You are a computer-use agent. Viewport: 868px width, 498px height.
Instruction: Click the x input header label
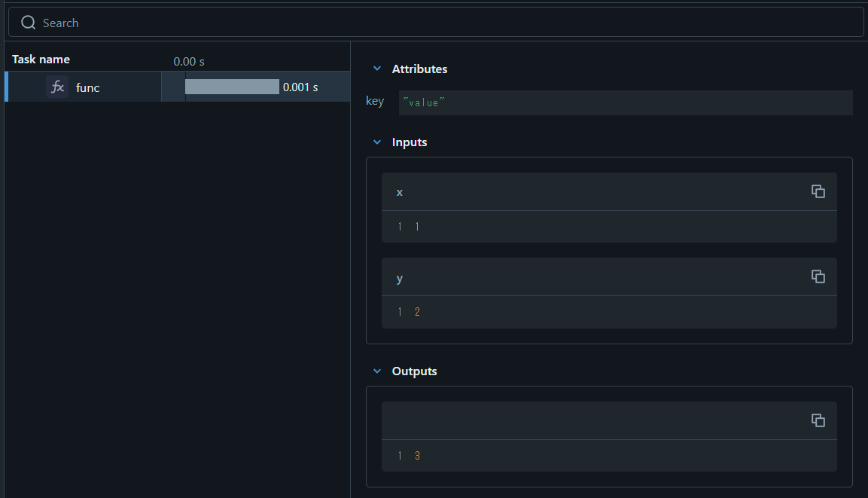[400, 193]
